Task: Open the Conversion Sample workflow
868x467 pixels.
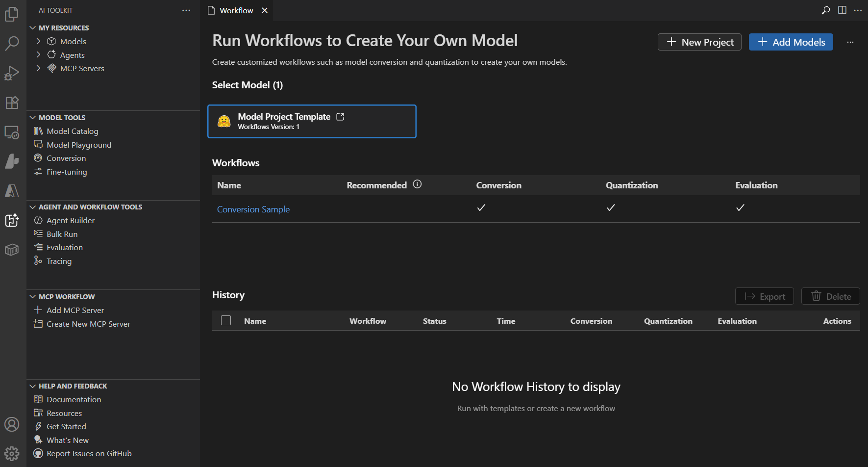Action: point(253,209)
